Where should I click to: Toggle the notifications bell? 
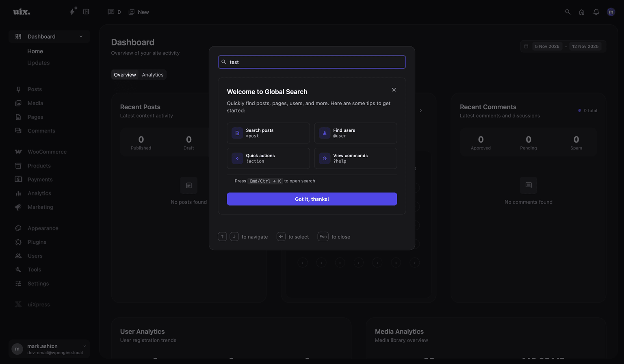click(596, 12)
